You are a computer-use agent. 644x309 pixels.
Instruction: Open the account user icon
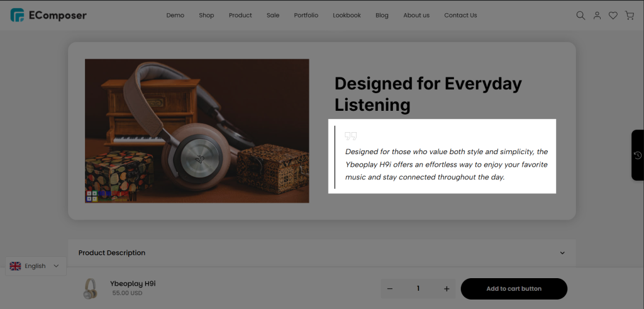pyautogui.click(x=597, y=16)
